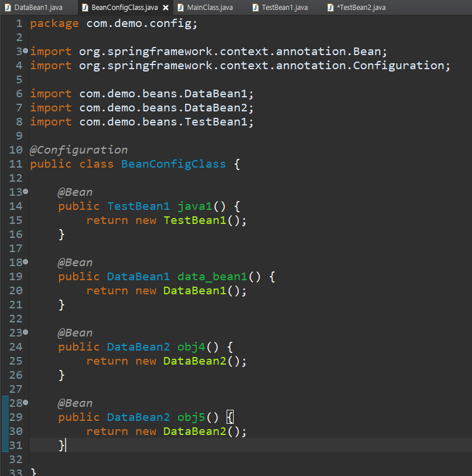This screenshot has width=472, height=476.
Task: Click the @Bean annotation on line 23
Action: 75,333
